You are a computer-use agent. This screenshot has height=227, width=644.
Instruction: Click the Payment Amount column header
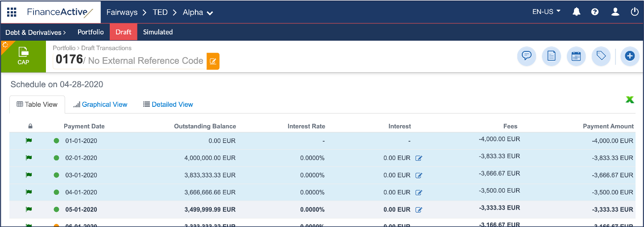(608, 126)
